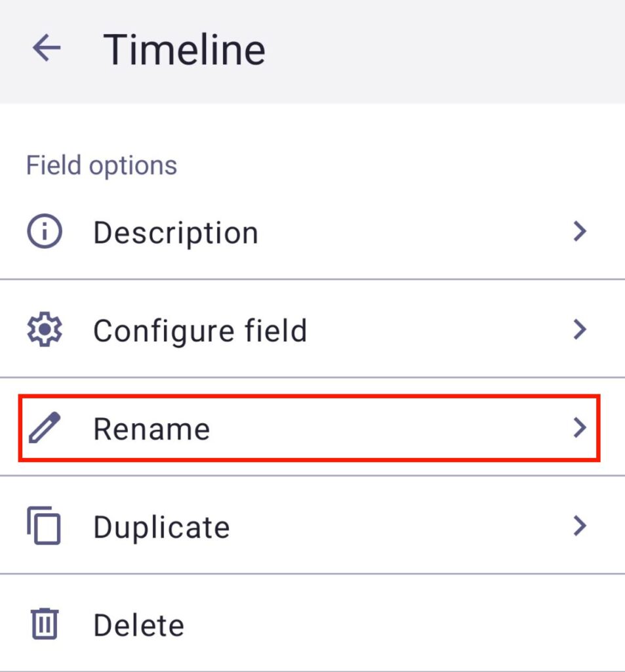Select the Configure field option text
Viewport: 625px width, 672px height.
tap(200, 331)
